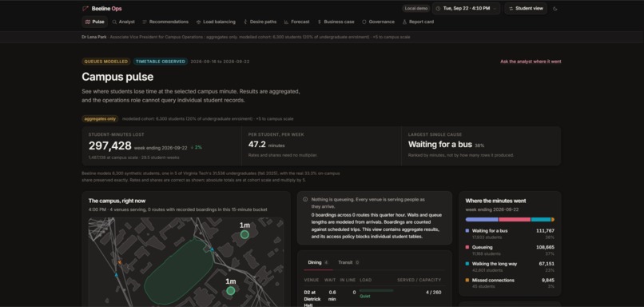
Task: Click the pink Queueing legend swatch
Action: [467, 247]
